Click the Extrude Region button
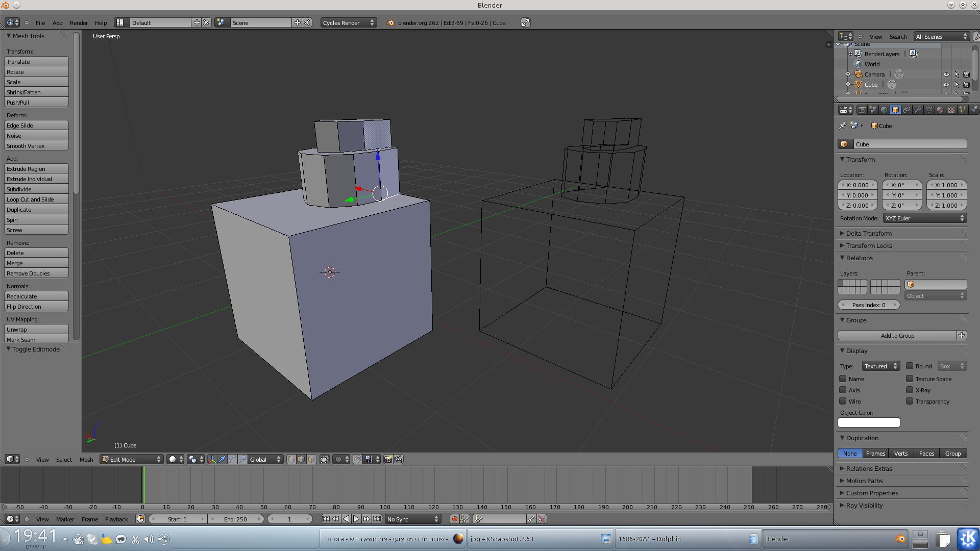The image size is (980, 551). (x=36, y=169)
